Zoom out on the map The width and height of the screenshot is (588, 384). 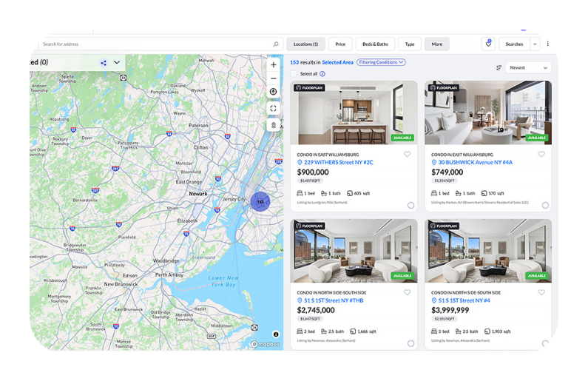coord(274,78)
